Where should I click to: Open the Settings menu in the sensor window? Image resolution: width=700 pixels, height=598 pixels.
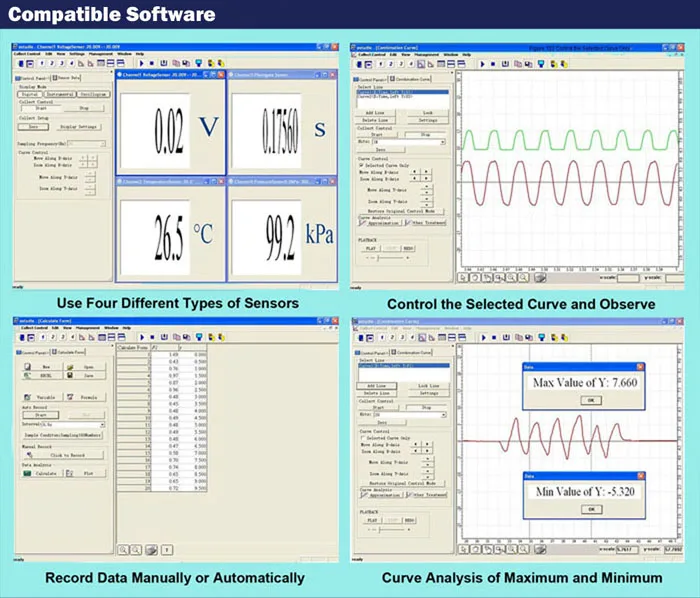click(76, 53)
